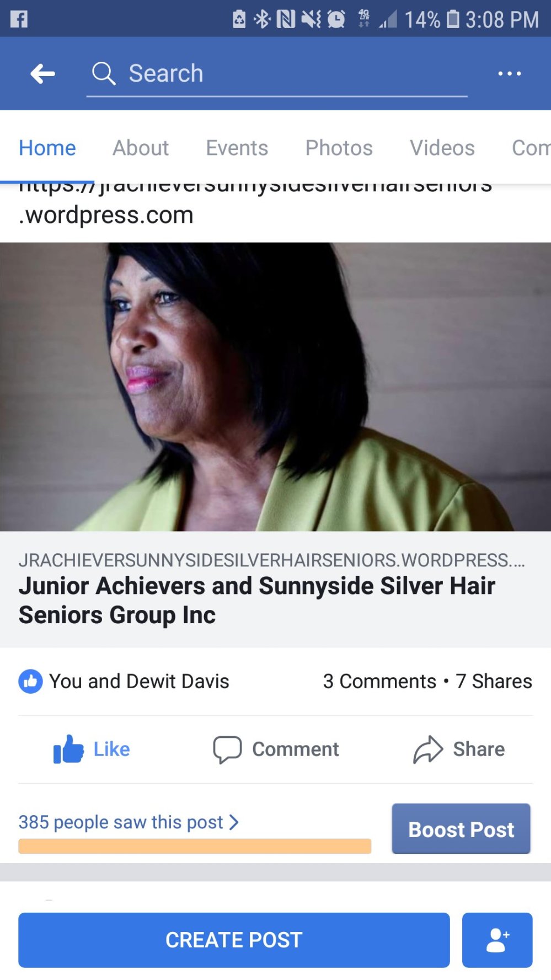Screen dimensions: 551x980
Task: Tap the Facebook logo in status bar
Action: point(19,19)
